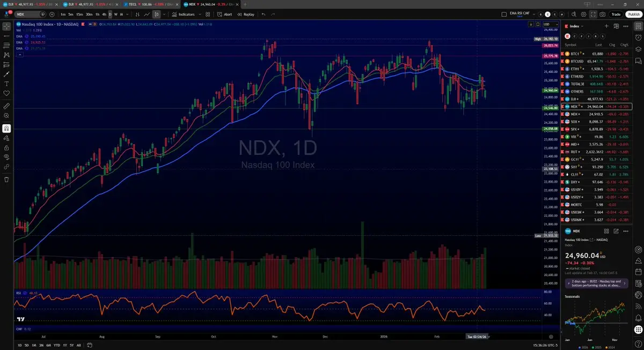This screenshot has width=644, height=350.
Task: Open the pattern drawing tools
Action: tap(6, 55)
